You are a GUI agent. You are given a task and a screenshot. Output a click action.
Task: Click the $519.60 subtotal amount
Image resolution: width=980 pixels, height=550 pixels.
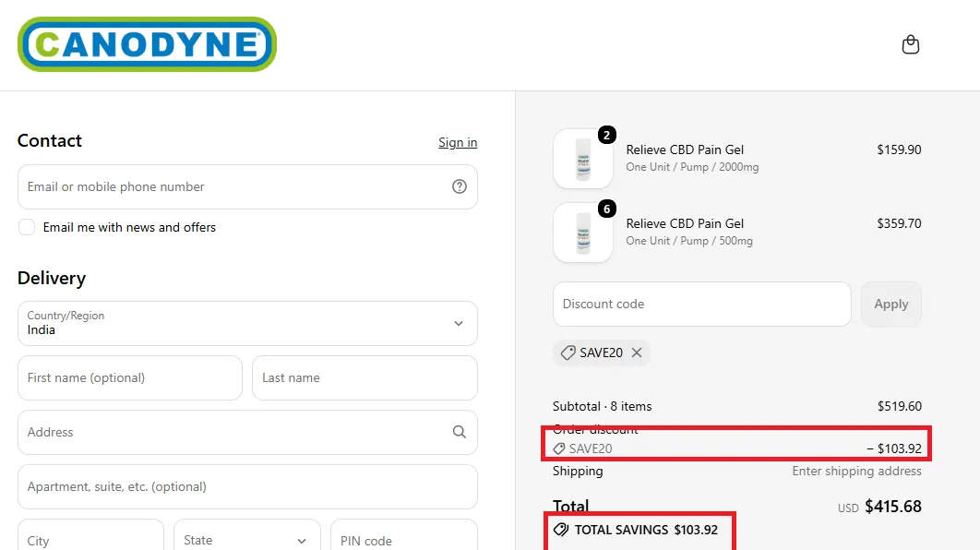900,406
